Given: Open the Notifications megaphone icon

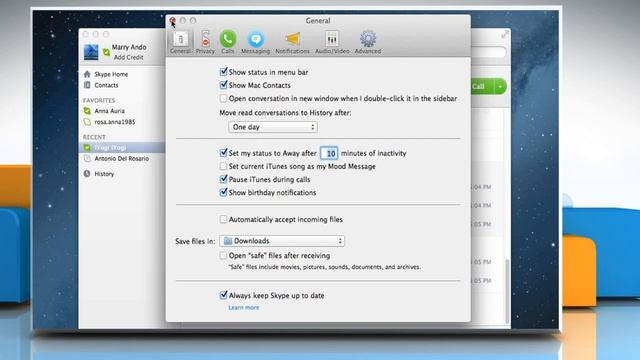Looking at the screenshot, I should coord(293,39).
